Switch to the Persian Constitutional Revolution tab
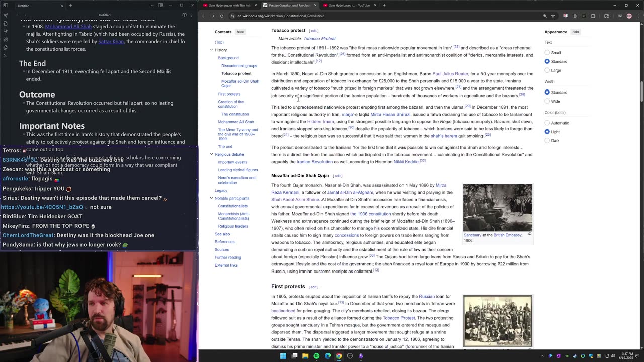644x362 pixels. 289,5
